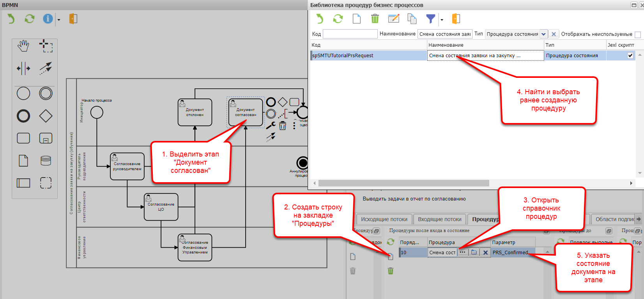Screen dimensions: 644x299
Task: Open the dropdown arrow next to info icon
Action: tap(59, 20)
